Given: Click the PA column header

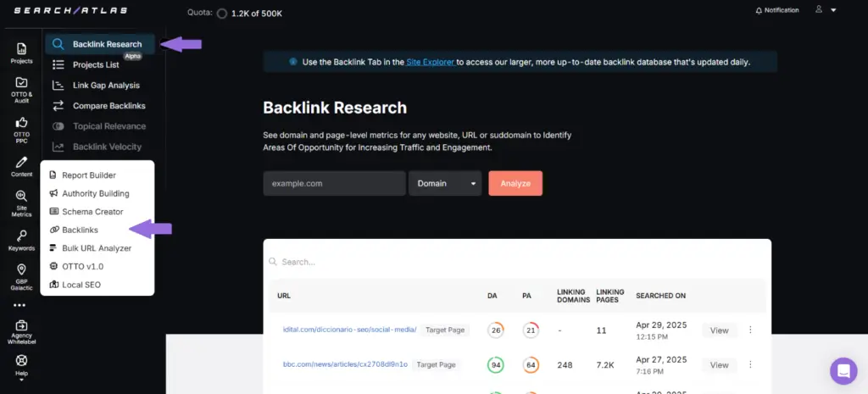Looking at the screenshot, I should click(x=526, y=296).
